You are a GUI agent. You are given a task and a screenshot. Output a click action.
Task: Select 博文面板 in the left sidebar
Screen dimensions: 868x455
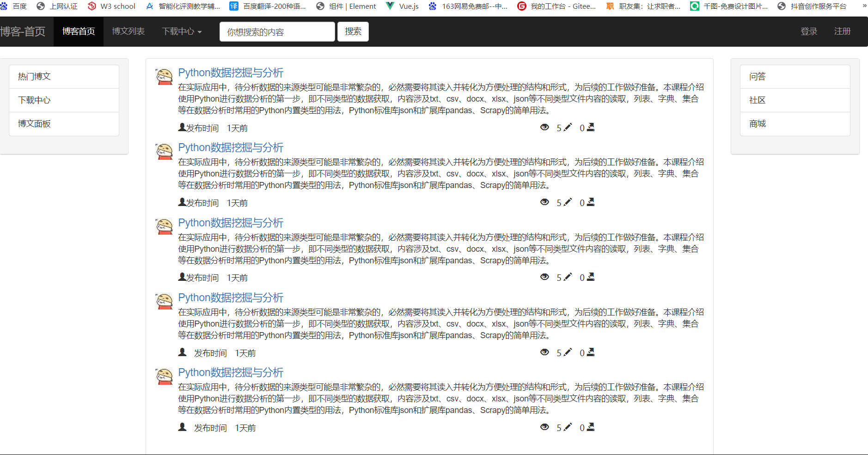[x=64, y=124]
